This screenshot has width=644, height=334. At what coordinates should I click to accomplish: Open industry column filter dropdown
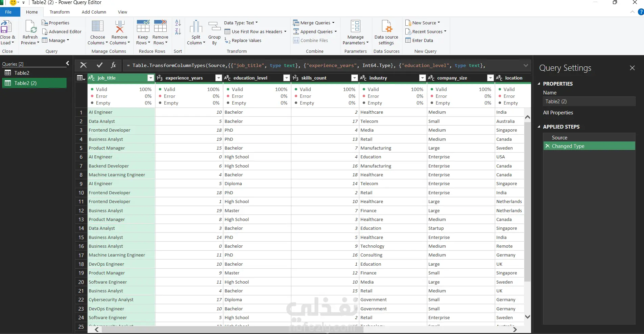423,78
